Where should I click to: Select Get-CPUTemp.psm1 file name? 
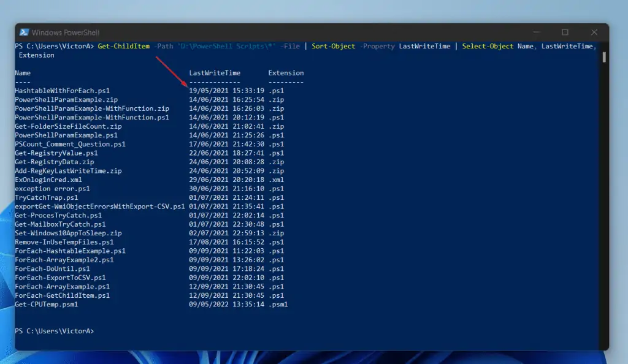point(47,305)
